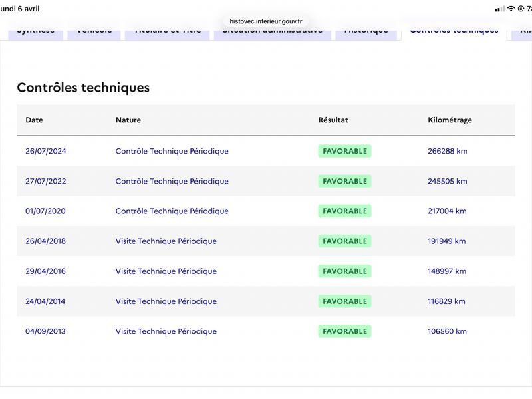Click the Contrôles techniques section heading

83,88
